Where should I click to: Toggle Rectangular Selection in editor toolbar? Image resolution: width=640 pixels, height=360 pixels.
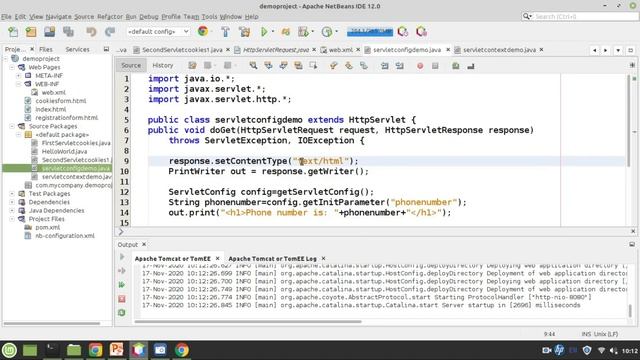pyautogui.click(x=313, y=66)
